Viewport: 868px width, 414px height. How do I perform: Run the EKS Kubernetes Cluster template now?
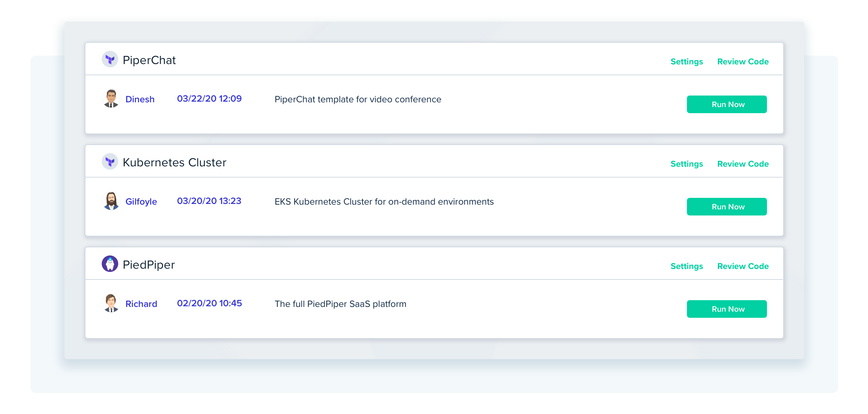point(727,207)
